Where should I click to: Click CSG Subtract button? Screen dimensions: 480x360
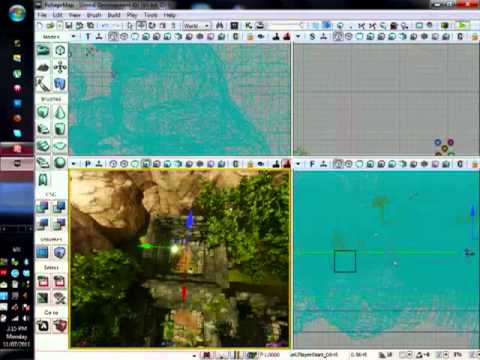(x=60, y=207)
